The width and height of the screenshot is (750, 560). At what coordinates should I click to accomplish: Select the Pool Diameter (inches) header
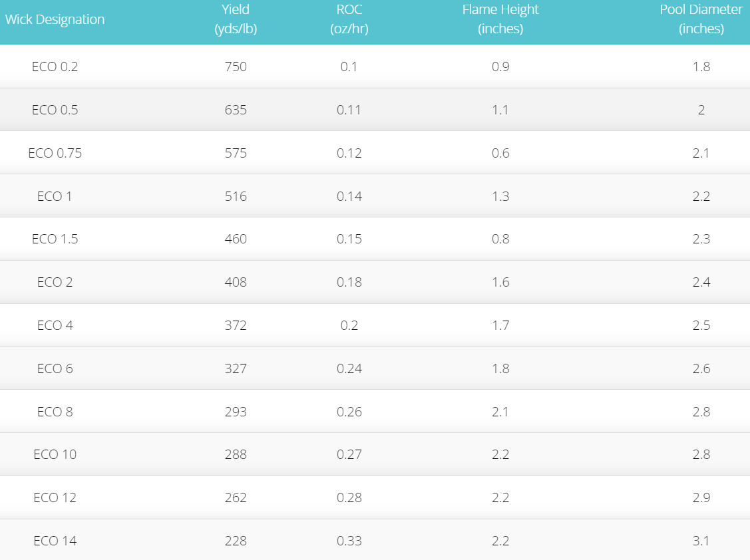click(x=701, y=19)
